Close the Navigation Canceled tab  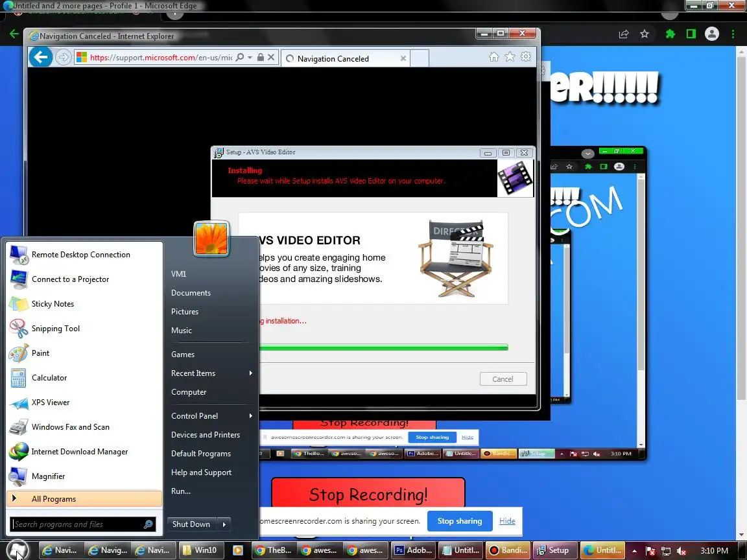pos(403,58)
